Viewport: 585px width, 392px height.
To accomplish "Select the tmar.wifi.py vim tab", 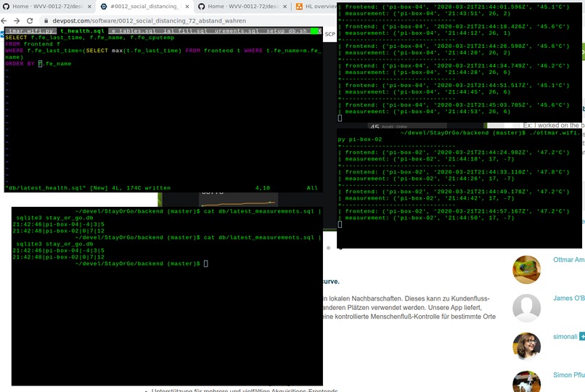I will click(x=31, y=31).
